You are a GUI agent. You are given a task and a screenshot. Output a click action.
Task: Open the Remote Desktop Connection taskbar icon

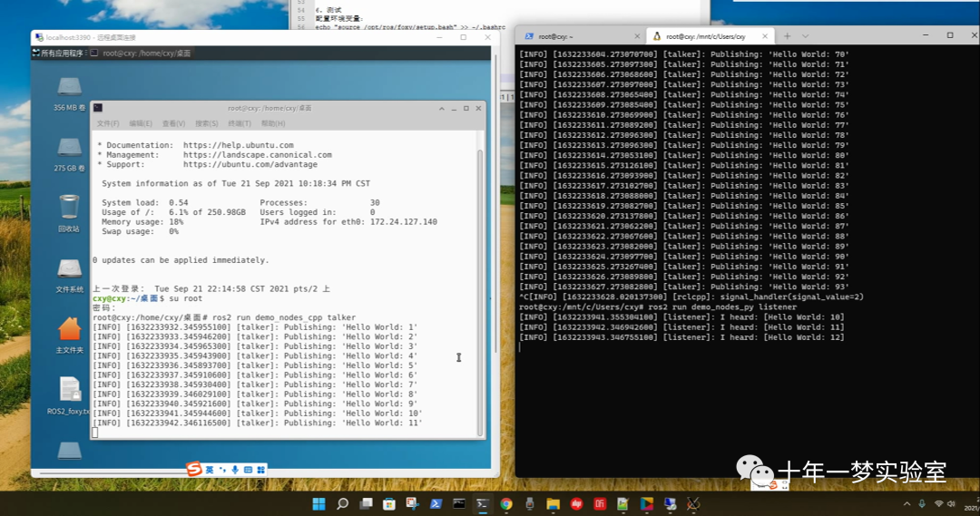pyautogui.click(x=670, y=503)
